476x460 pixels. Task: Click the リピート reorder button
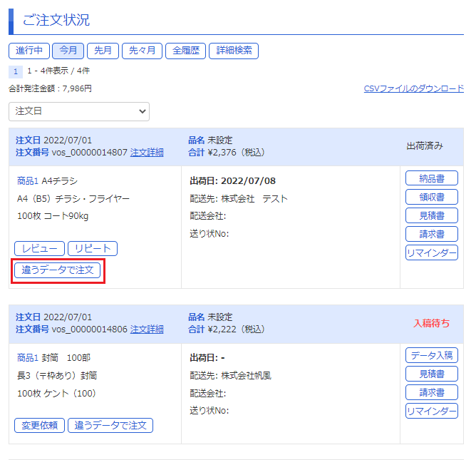point(93,248)
